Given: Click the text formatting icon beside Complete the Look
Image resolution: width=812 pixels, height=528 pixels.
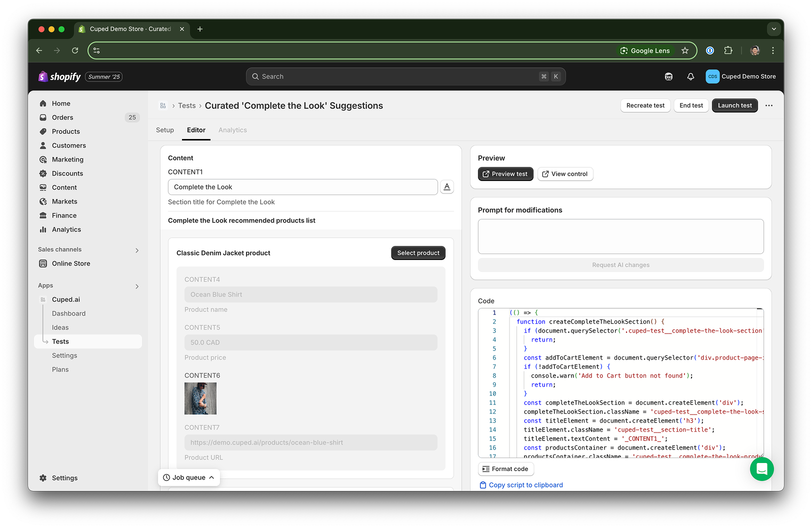Looking at the screenshot, I should pos(446,187).
